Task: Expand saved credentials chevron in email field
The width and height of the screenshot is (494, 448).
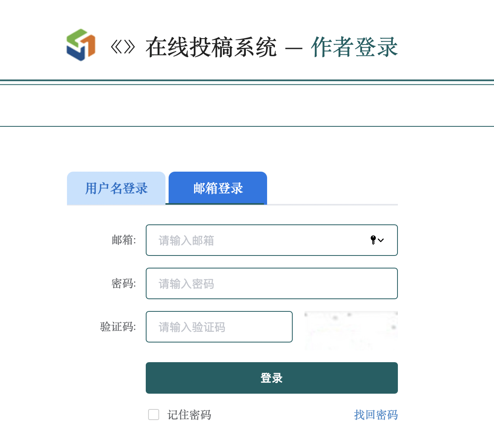Action: (x=381, y=240)
